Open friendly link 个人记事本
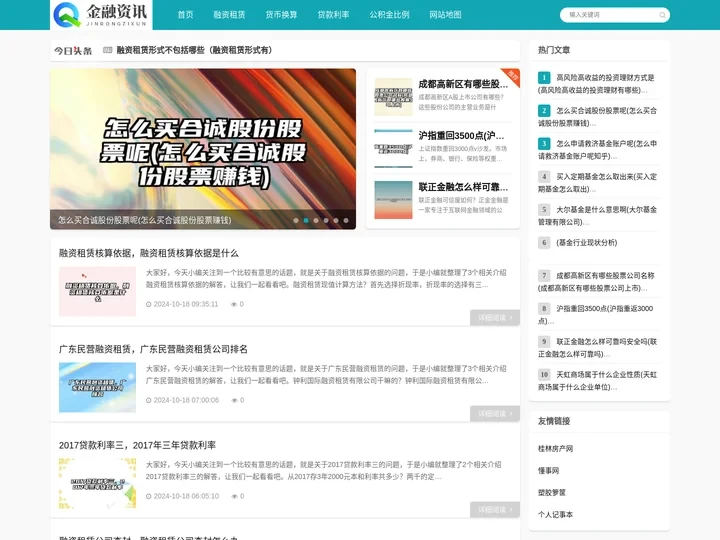 coord(555,515)
